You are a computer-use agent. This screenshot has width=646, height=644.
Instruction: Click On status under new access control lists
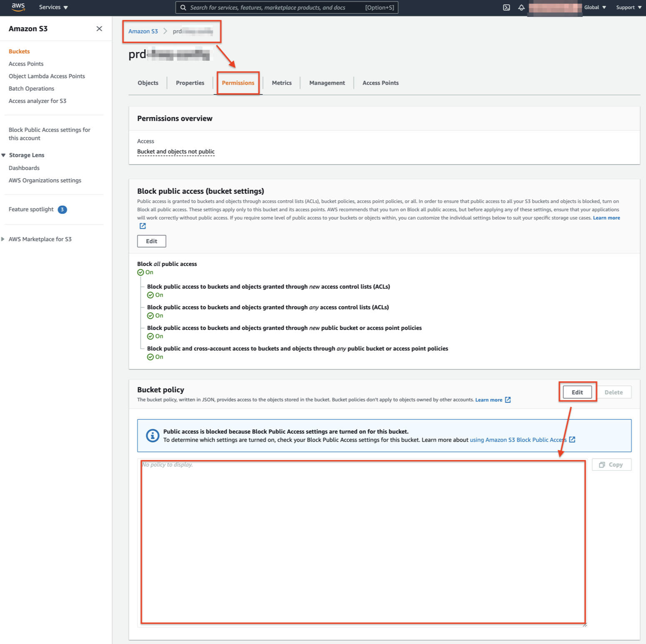pos(155,295)
